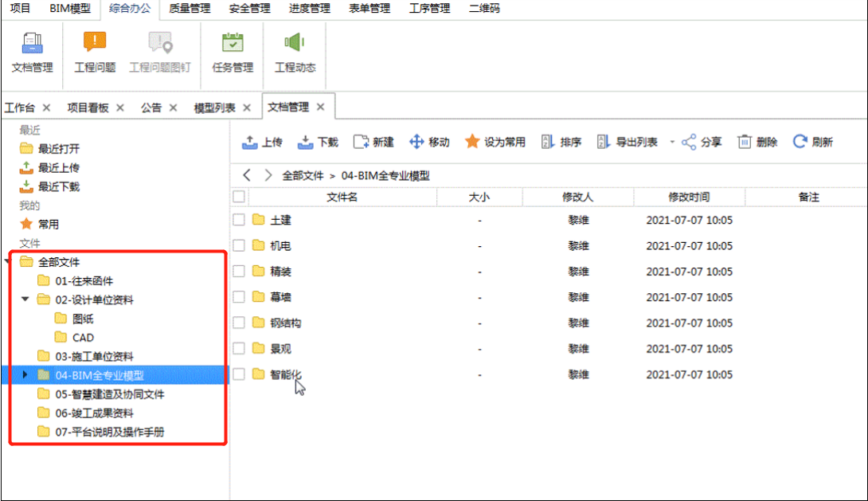The width and height of the screenshot is (868, 501).
Task: Click the 刷新 refresh icon
Action: click(x=799, y=143)
